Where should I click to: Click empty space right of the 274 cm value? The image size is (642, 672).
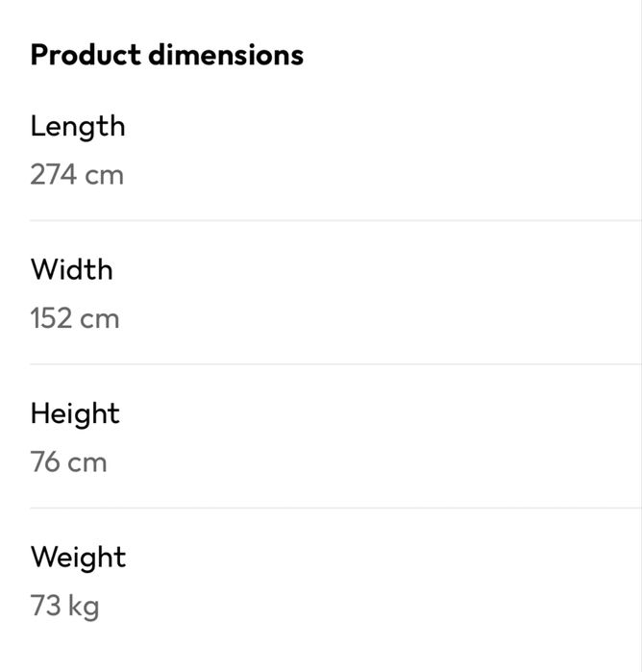click(x=384, y=175)
